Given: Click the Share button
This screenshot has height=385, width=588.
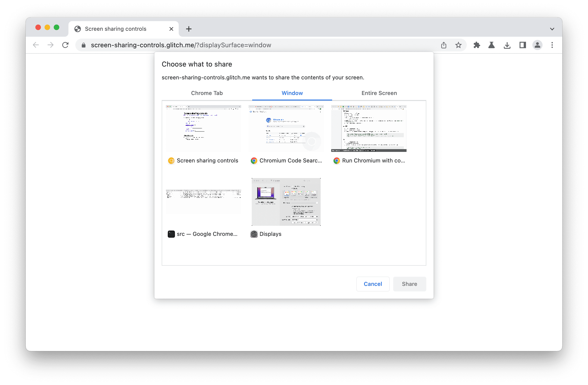Looking at the screenshot, I should 410,284.
